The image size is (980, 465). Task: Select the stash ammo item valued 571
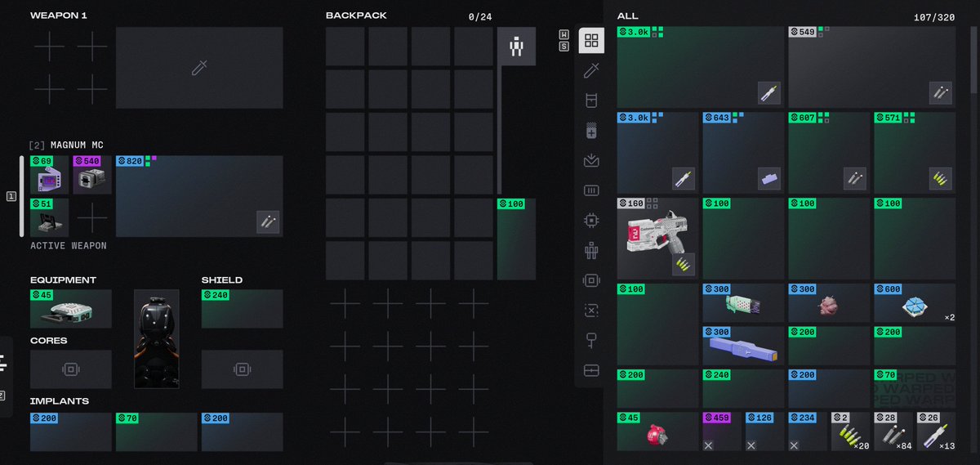point(915,152)
